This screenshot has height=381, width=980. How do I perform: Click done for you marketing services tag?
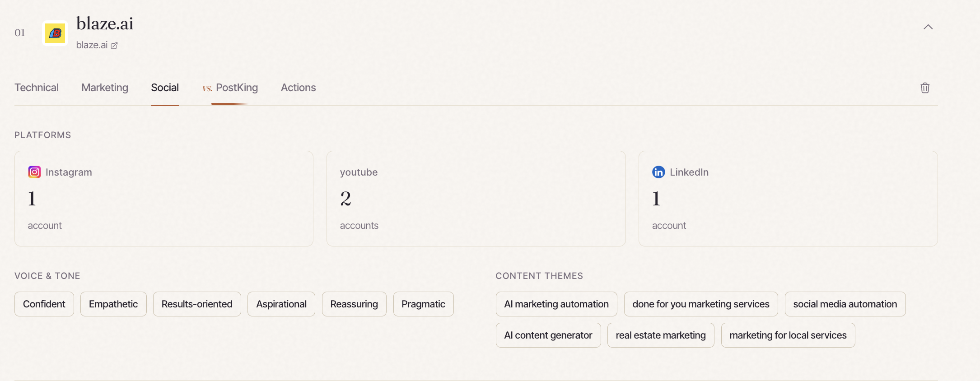tap(701, 304)
